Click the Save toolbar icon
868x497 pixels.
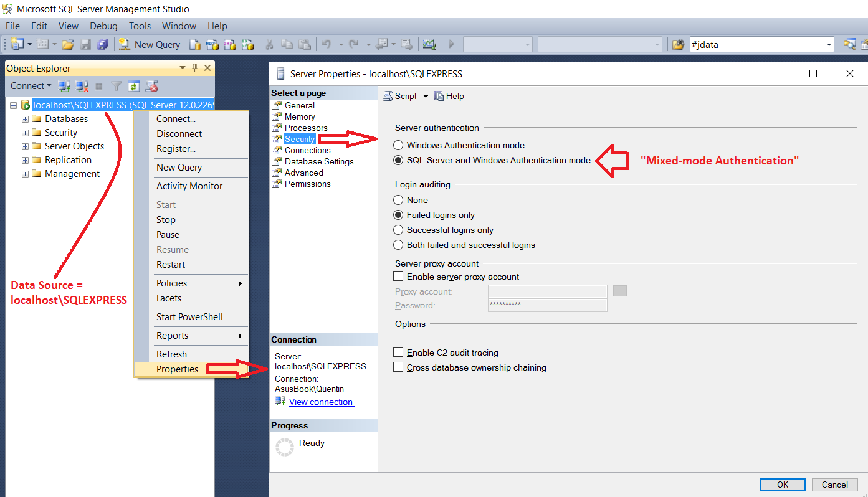point(86,44)
